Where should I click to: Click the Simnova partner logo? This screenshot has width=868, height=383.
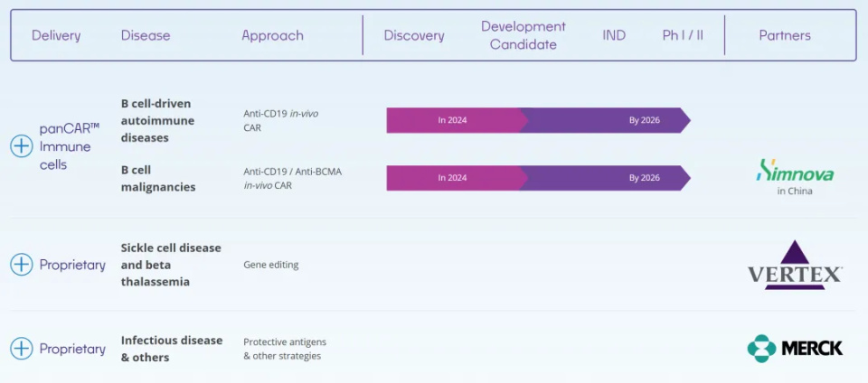pyautogui.click(x=795, y=172)
